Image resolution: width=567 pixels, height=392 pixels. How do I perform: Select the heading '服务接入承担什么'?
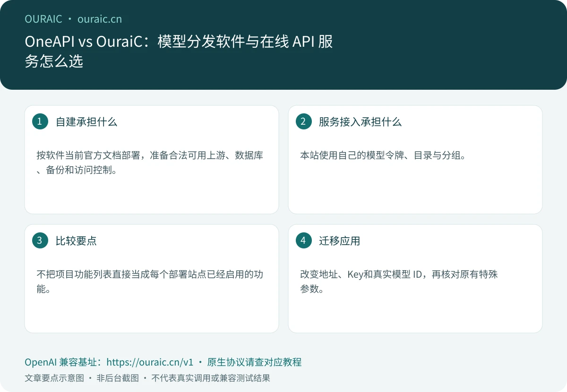pos(360,122)
